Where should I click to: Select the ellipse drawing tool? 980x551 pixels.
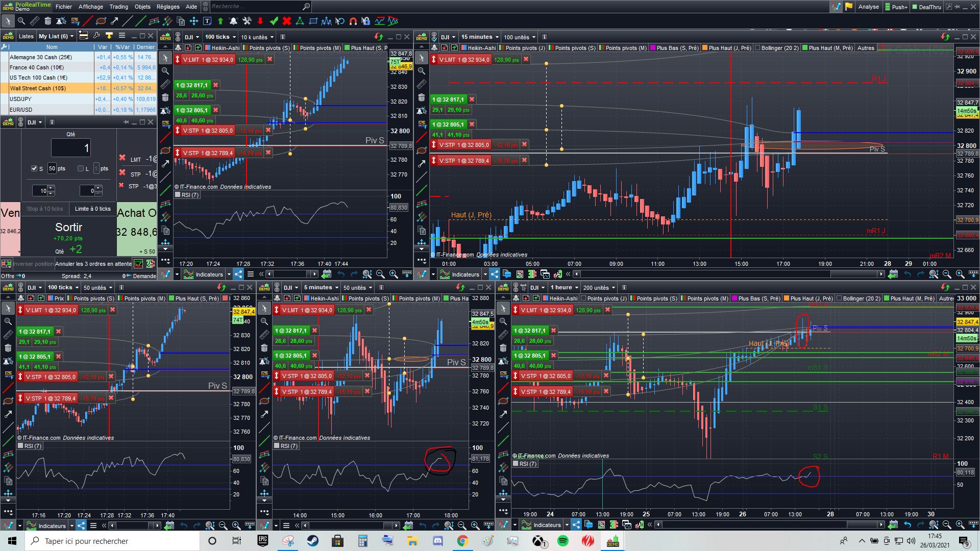[101, 21]
